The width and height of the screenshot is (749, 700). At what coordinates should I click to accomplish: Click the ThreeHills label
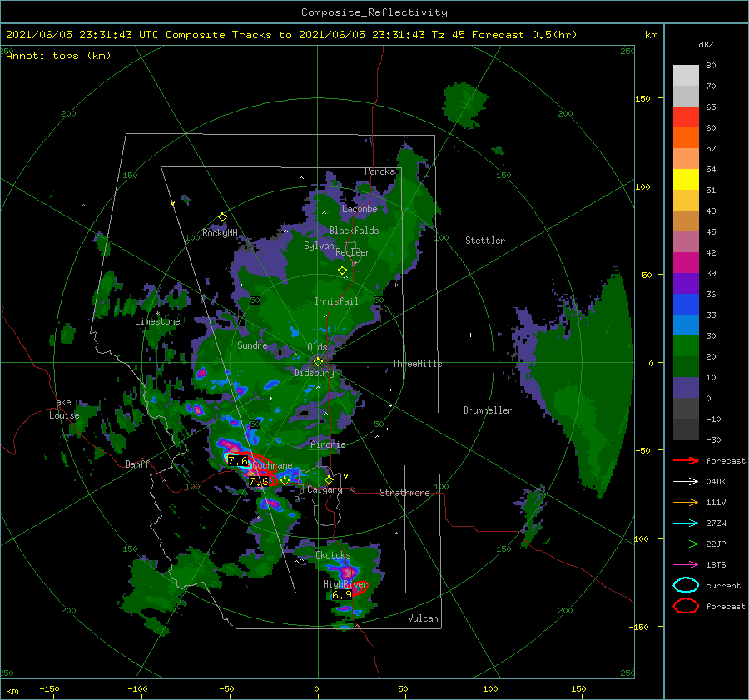click(417, 364)
